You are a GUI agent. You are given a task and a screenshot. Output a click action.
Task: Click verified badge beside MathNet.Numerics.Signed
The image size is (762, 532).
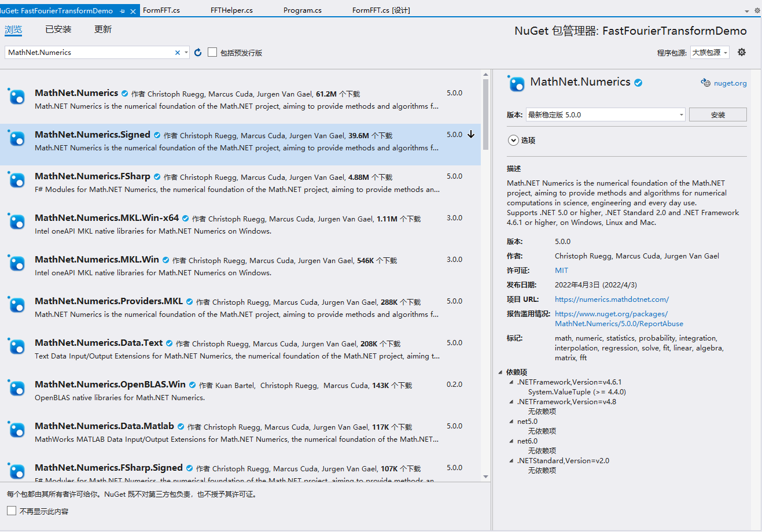[x=157, y=135]
